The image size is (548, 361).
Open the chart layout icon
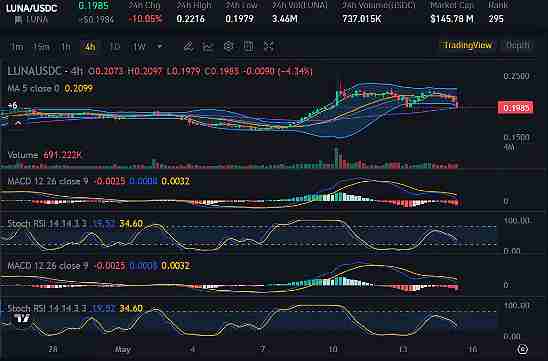tap(248, 46)
